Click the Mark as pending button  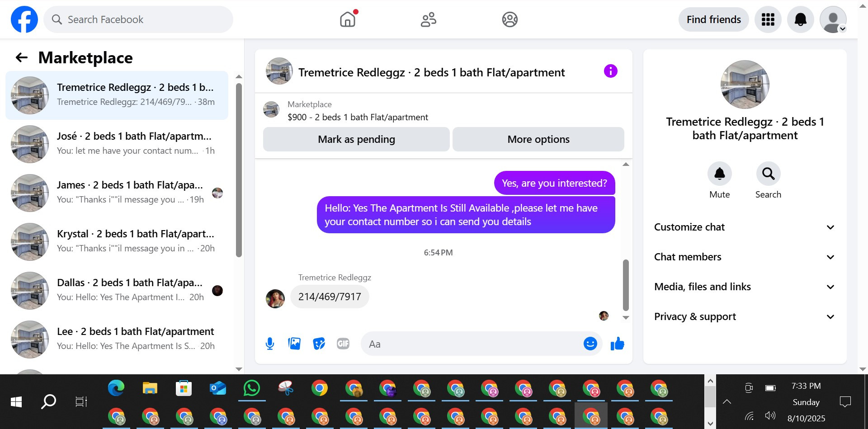pyautogui.click(x=356, y=139)
